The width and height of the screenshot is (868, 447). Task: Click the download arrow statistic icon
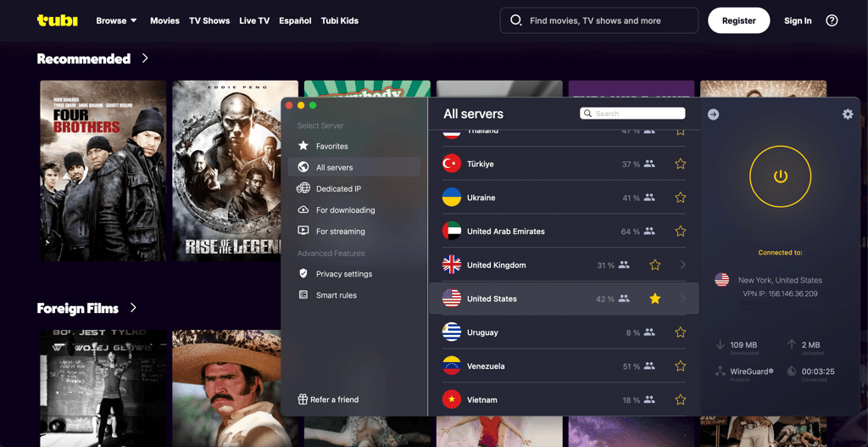pyautogui.click(x=721, y=345)
